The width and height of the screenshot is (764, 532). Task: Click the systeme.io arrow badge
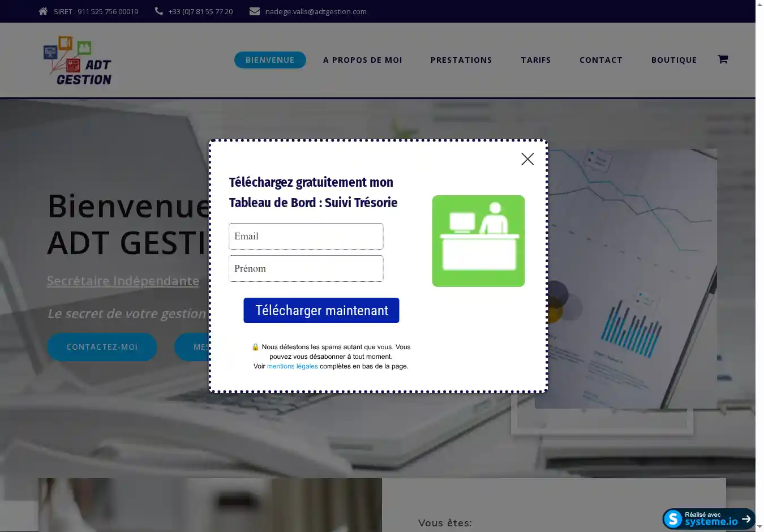[709, 518]
